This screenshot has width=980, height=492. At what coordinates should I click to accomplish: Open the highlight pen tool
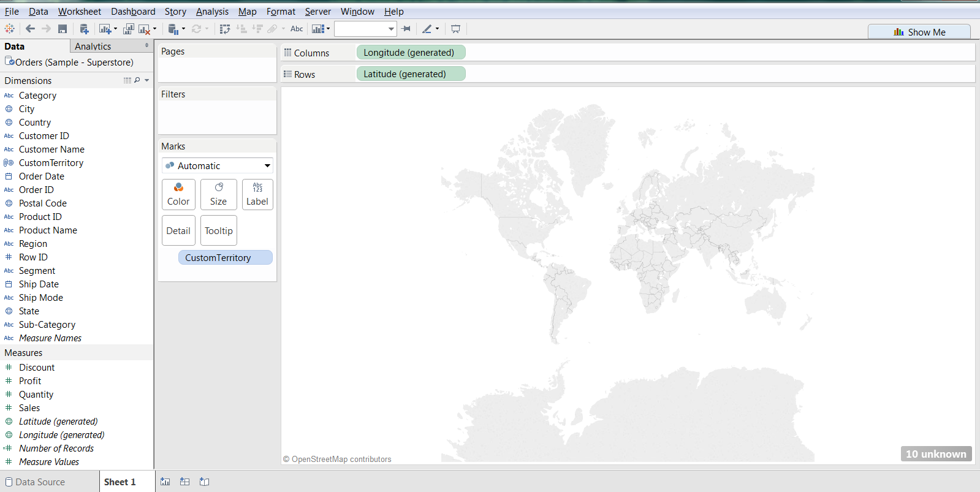click(427, 29)
